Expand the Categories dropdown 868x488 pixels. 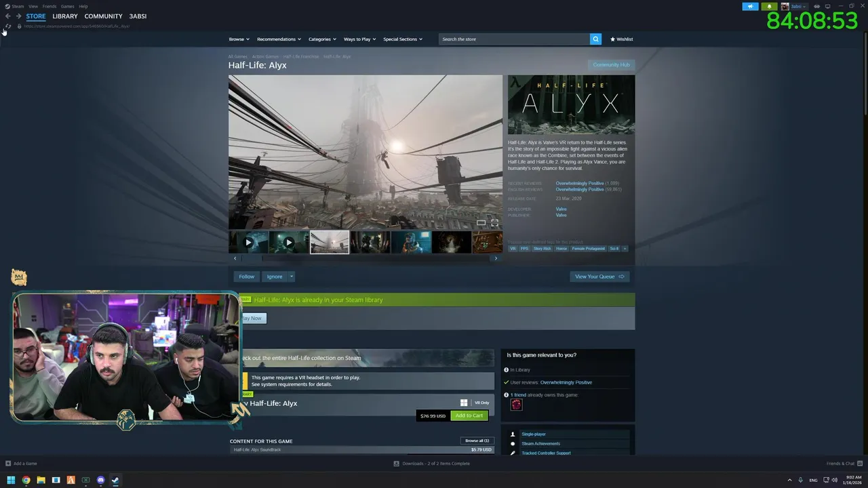(322, 39)
